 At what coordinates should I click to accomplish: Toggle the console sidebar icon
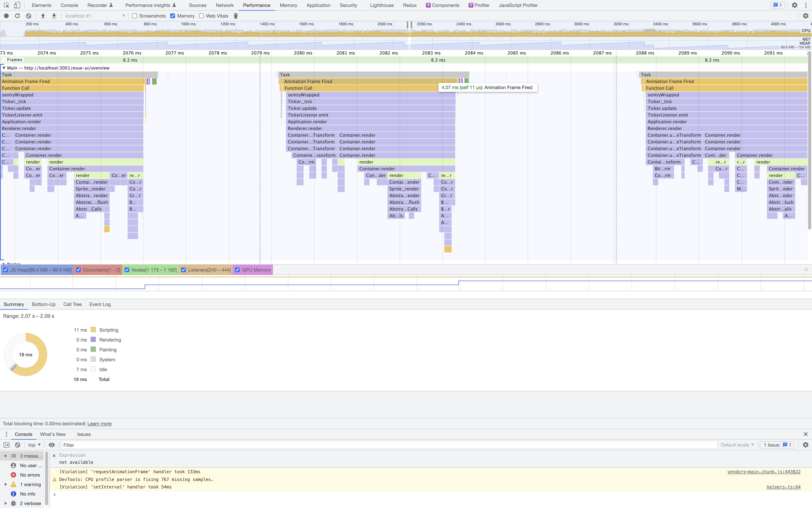[6, 445]
